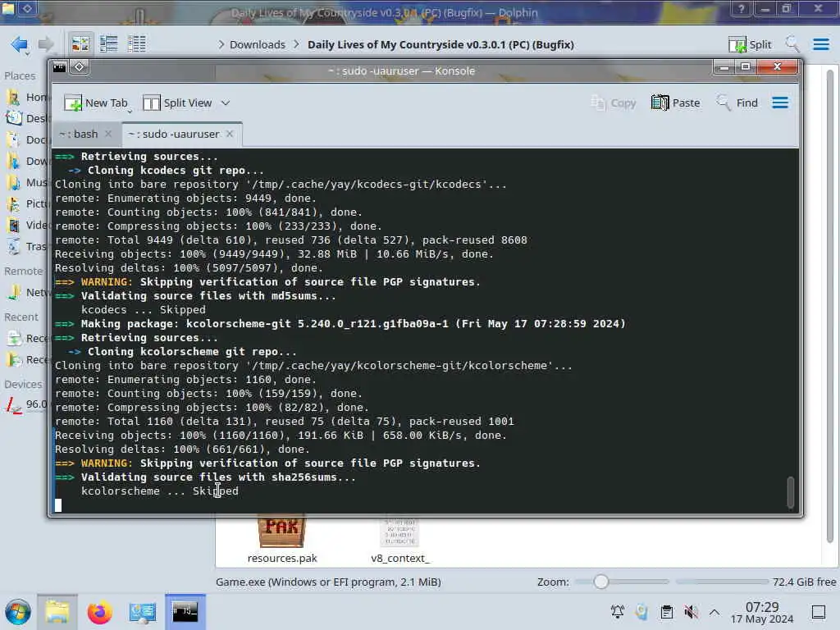Open Dolphin search magnifier icon
This screenshot has width=840, height=630.
(792, 44)
